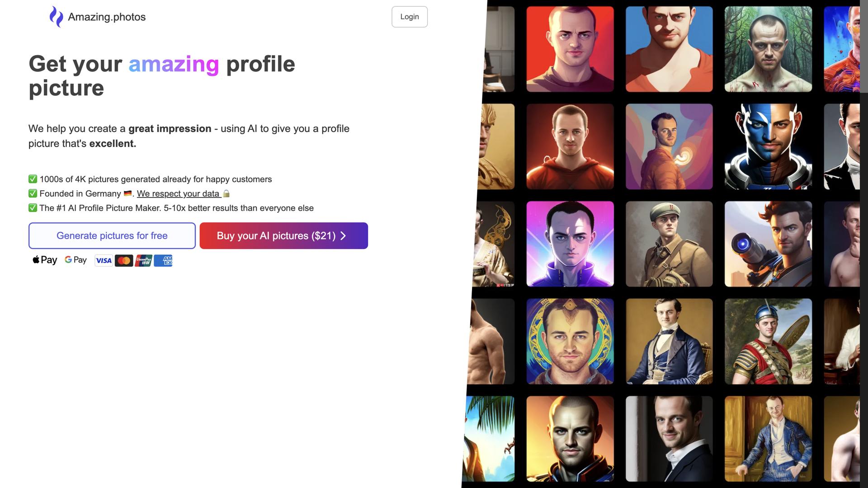Click the Apple Pay payment icon
The height and width of the screenshot is (488, 868).
[45, 260]
